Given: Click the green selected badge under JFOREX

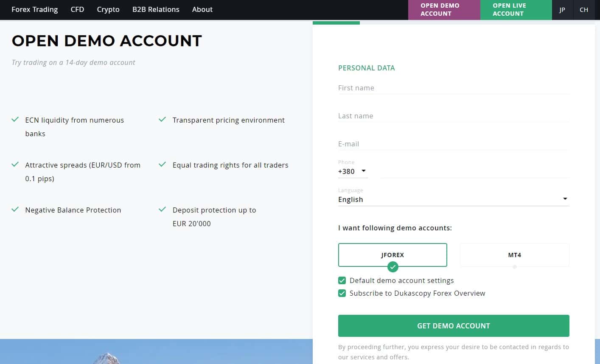Looking at the screenshot, I should click(393, 267).
